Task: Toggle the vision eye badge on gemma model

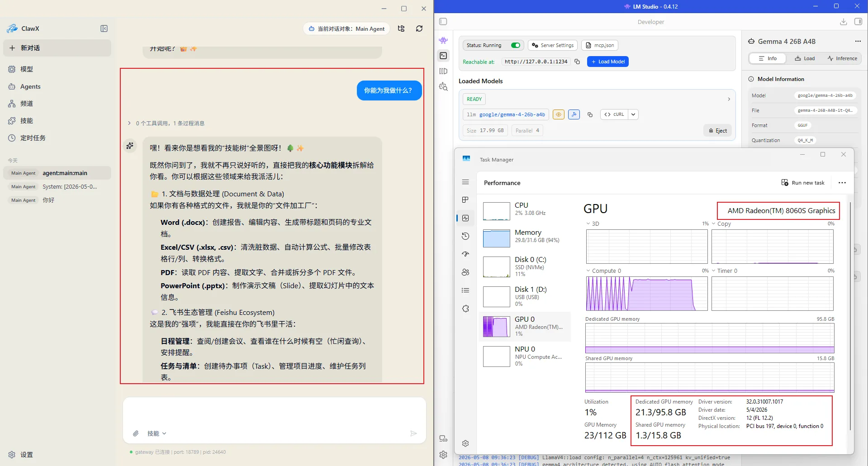Action: [x=559, y=114]
